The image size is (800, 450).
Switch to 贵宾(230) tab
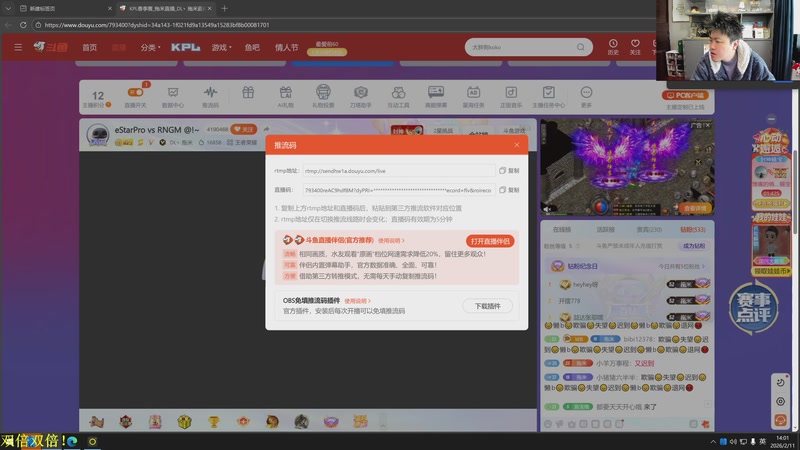[x=649, y=230]
